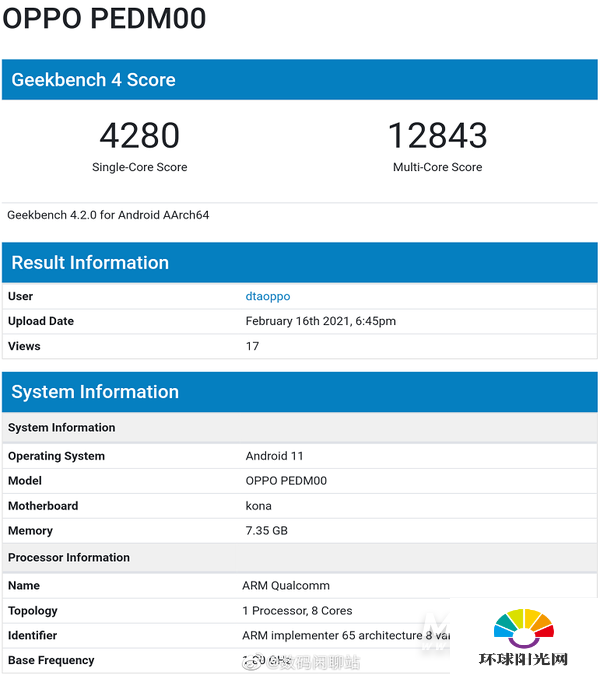Image resolution: width=600 pixels, height=675 pixels.
Task: Select the Topology row label
Action: point(33,611)
